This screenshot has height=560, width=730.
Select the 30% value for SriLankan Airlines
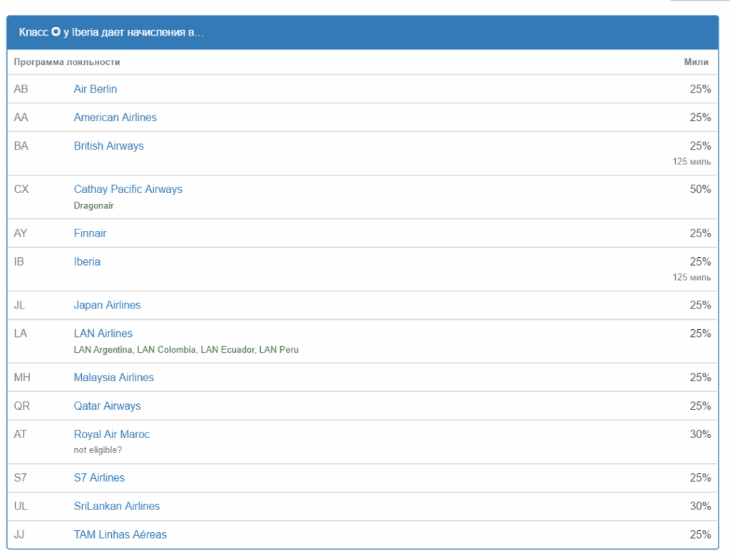coord(700,506)
